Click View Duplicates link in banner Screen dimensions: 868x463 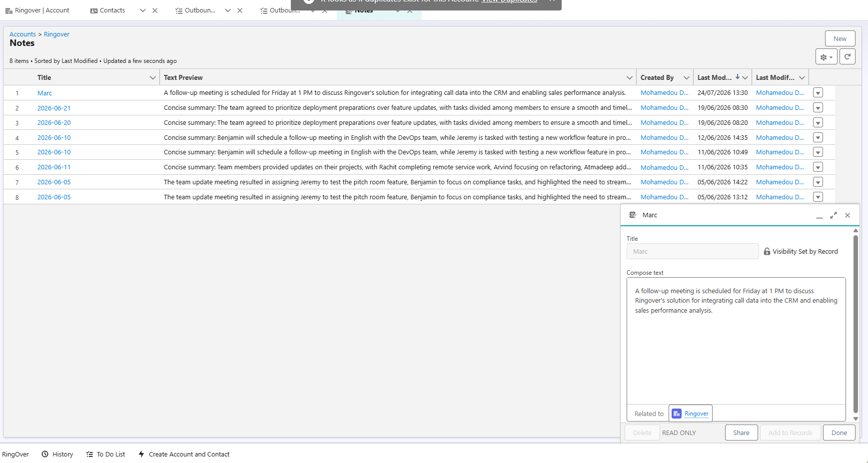coord(509,1)
